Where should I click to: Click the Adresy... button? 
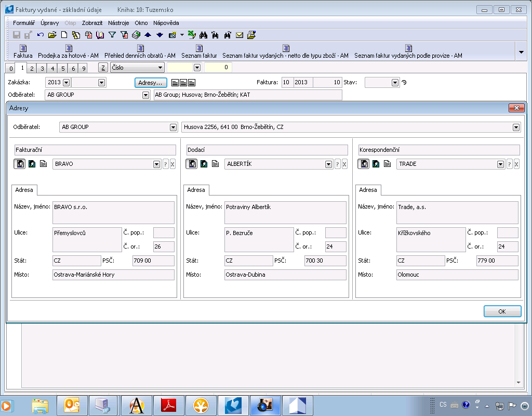click(151, 82)
